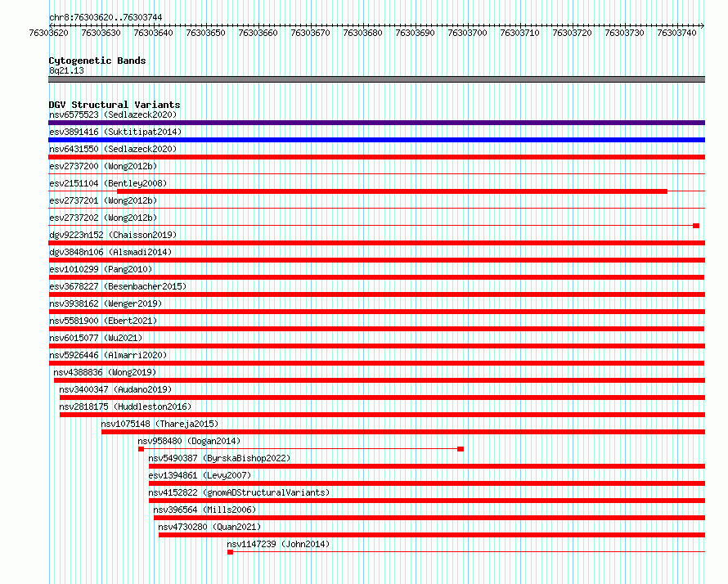The width and height of the screenshot is (728, 584).
Task: Click chr8:76303620..76303744 region label
Action: pyautogui.click(x=106, y=17)
